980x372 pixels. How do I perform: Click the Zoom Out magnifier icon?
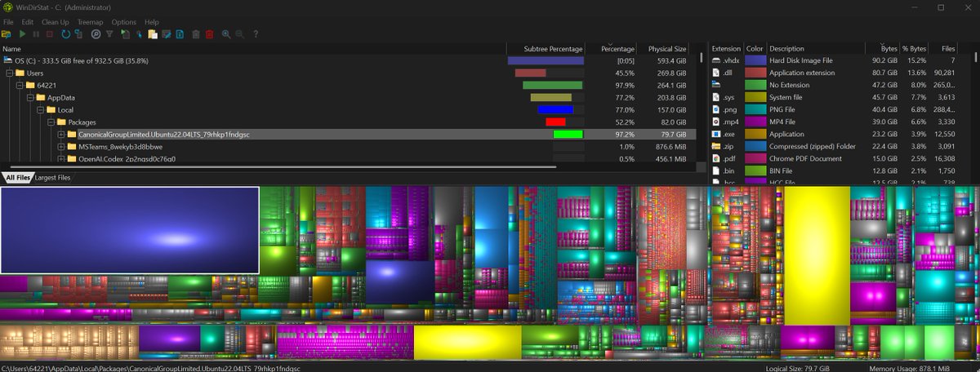[239, 34]
